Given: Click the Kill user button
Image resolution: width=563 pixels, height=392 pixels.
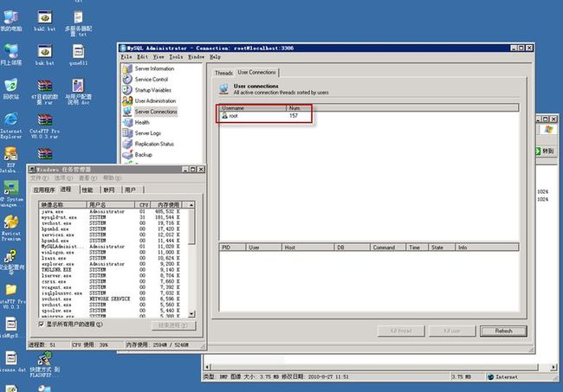Looking at the screenshot, I should [452, 331].
